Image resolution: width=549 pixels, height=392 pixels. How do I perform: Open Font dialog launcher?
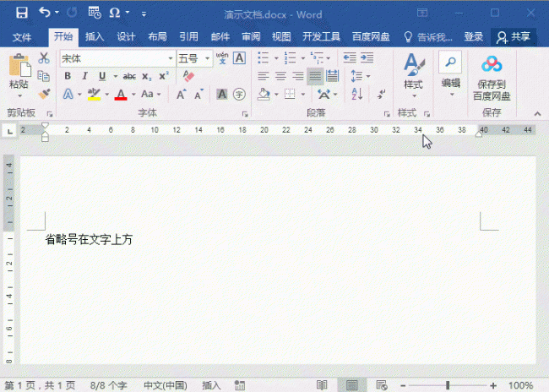click(x=245, y=114)
